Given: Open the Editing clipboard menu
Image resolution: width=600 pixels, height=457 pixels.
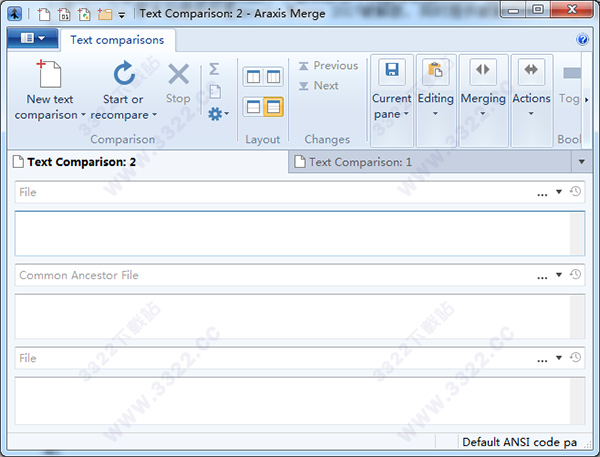Looking at the screenshot, I should pos(436,101).
